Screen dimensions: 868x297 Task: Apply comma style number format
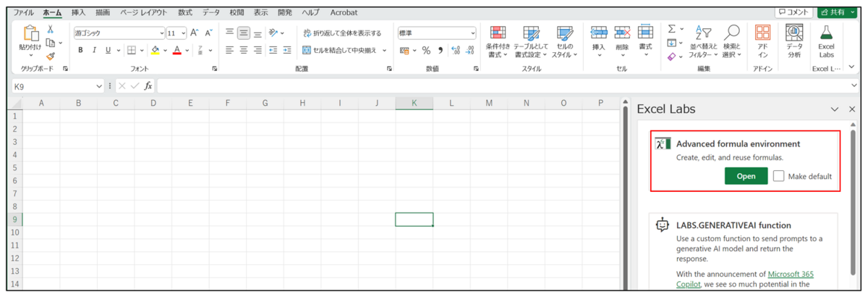[440, 50]
